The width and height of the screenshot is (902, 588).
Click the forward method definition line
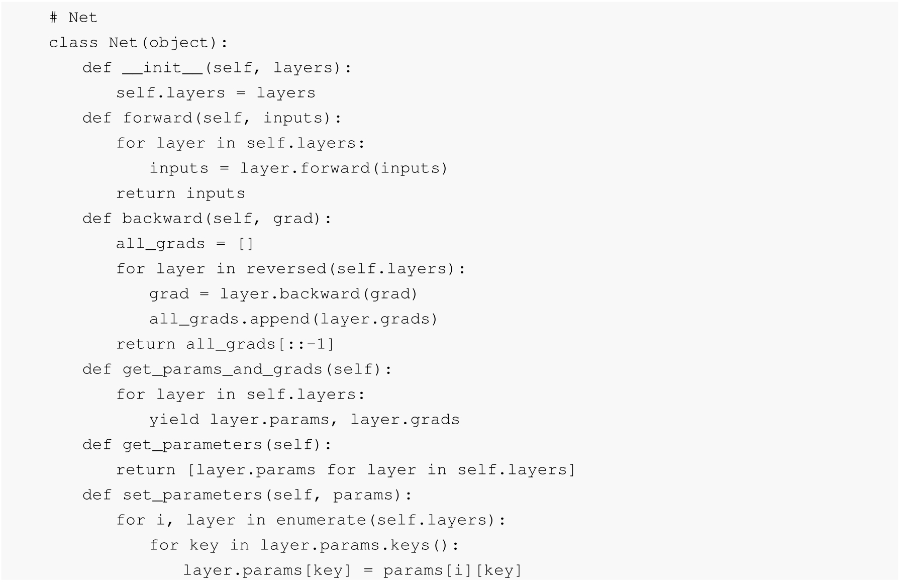point(212,118)
